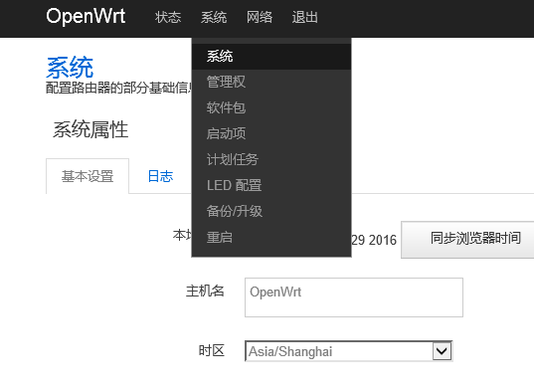Click 退出 to log out
Screen dimensions: 534x392
[x=305, y=17]
